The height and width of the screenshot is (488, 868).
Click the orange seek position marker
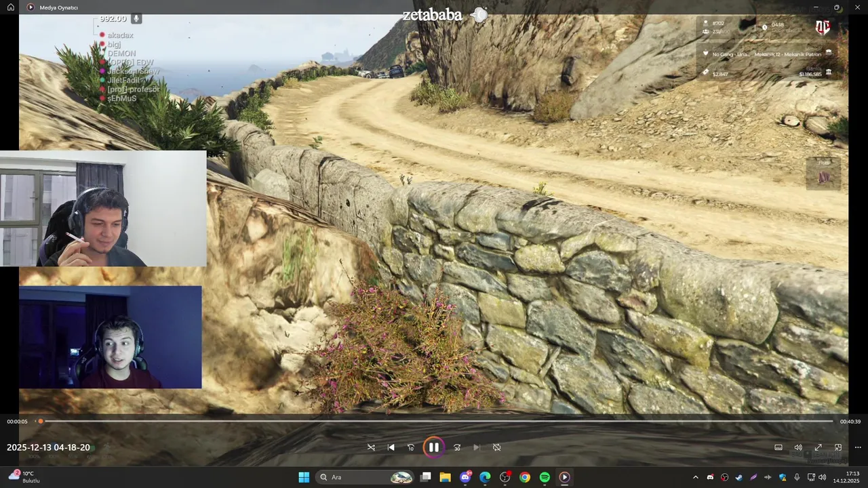click(41, 422)
